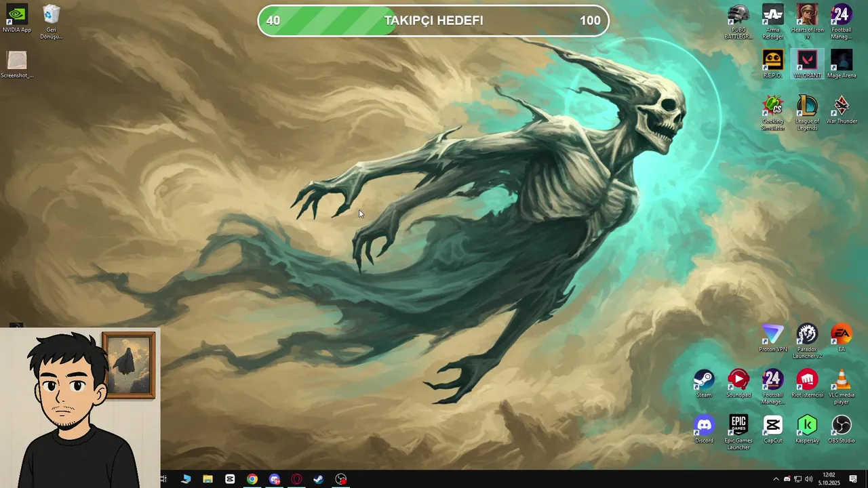868x488 pixels.
Task: Open Football Manage... icon beside Soundpad
Action: (773, 386)
